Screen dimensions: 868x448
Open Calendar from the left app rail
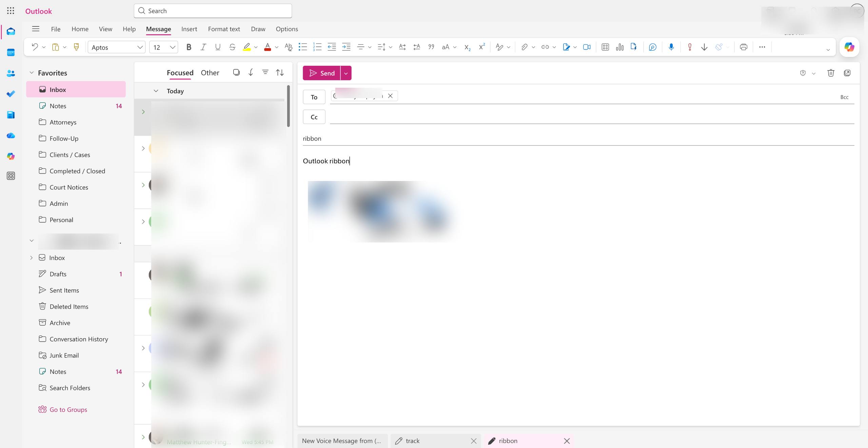click(11, 53)
